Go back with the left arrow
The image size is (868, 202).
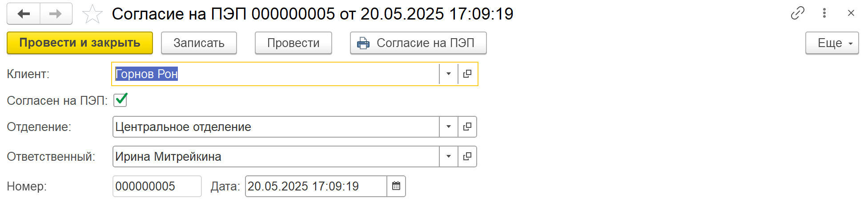(24, 14)
